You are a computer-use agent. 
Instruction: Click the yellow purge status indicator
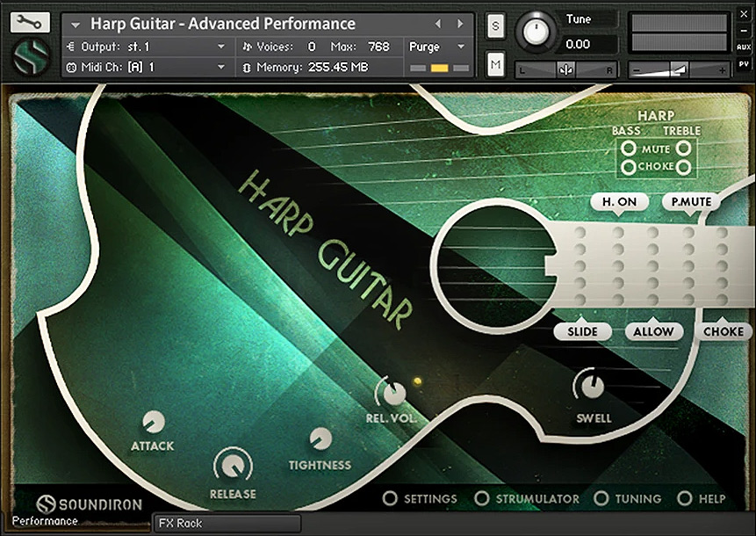[x=439, y=68]
